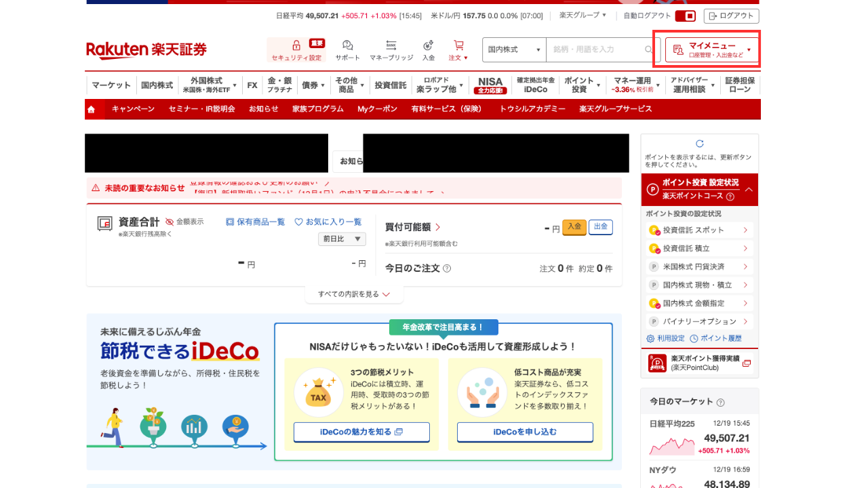Select キャンペーン in the red nav bar
The image size is (868, 488).
click(133, 109)
